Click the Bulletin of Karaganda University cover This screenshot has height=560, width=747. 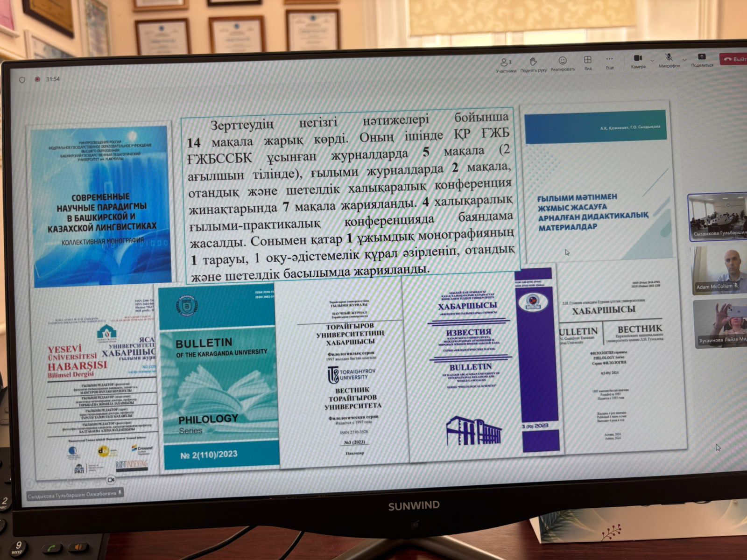(x=218, y=378)
